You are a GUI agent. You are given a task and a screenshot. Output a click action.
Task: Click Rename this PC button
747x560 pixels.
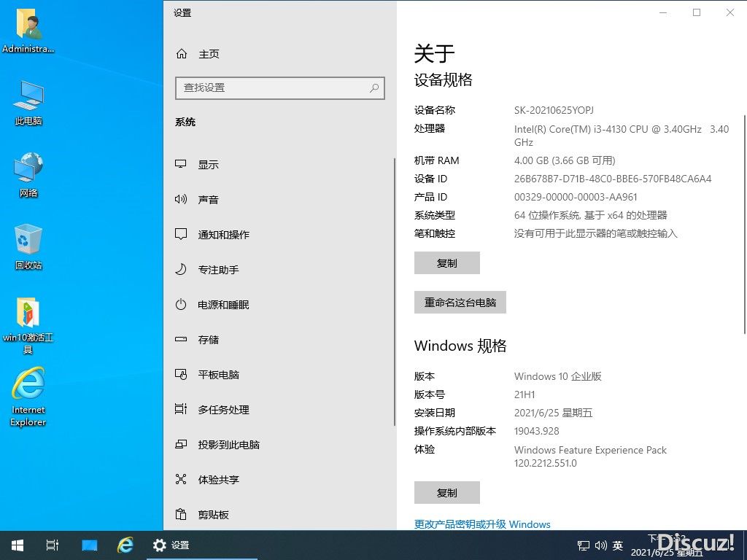pos(460,303)
